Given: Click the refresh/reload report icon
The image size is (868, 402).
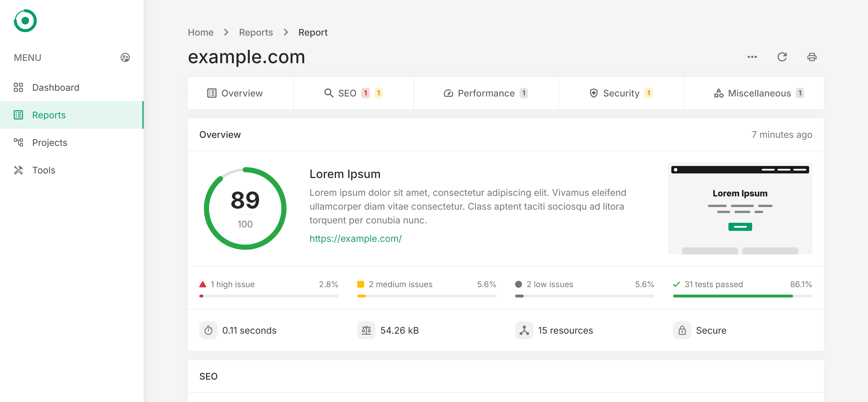Looking at the screenshot, I should 782,57.
